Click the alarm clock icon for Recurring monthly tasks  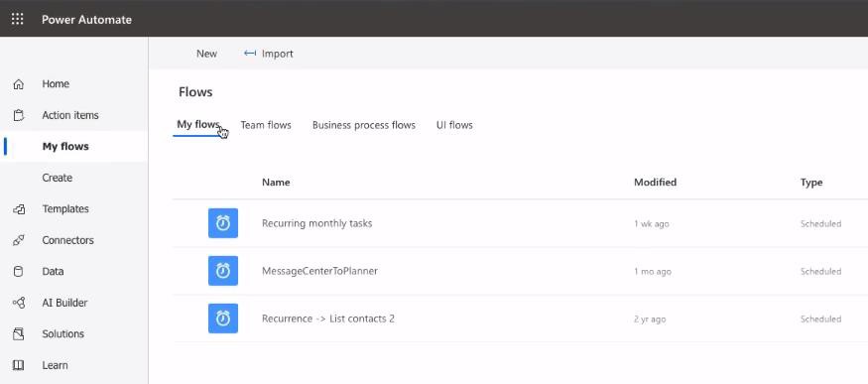coord(223,223)
